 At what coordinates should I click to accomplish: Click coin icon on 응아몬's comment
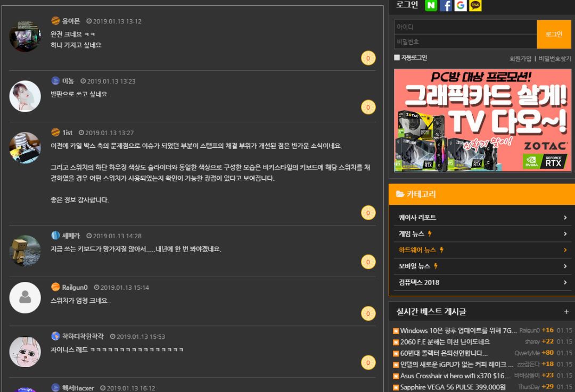pos(368,58)
